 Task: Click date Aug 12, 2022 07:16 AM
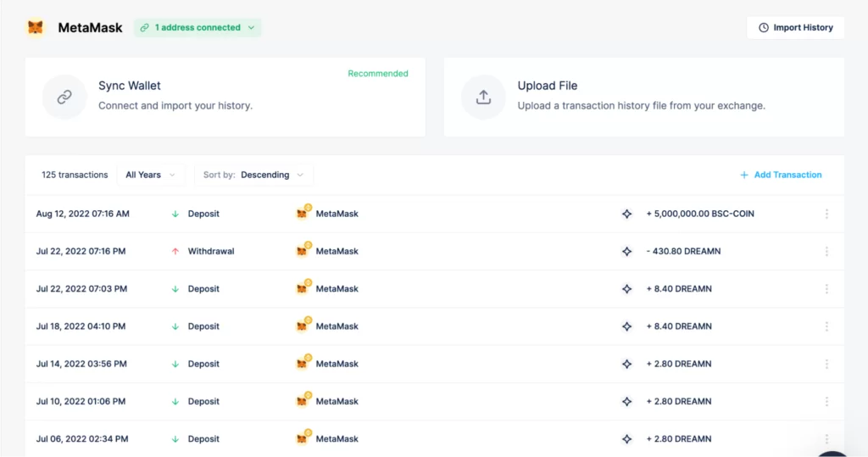click(82, 214)
